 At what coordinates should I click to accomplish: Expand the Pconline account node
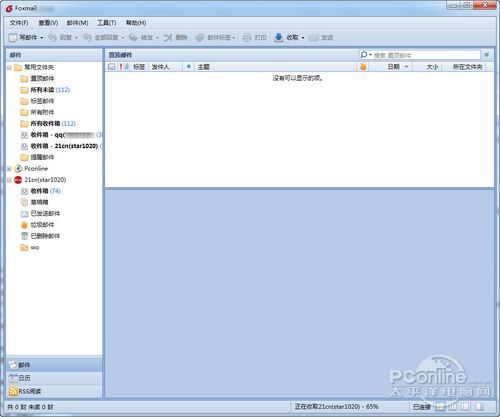point(10,169)
